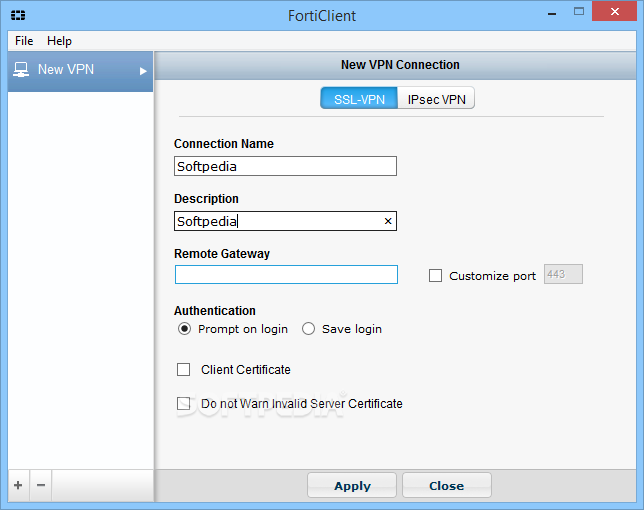Select Prompt on login radio button
Viewport: 644px width, 510px height.
184,329
